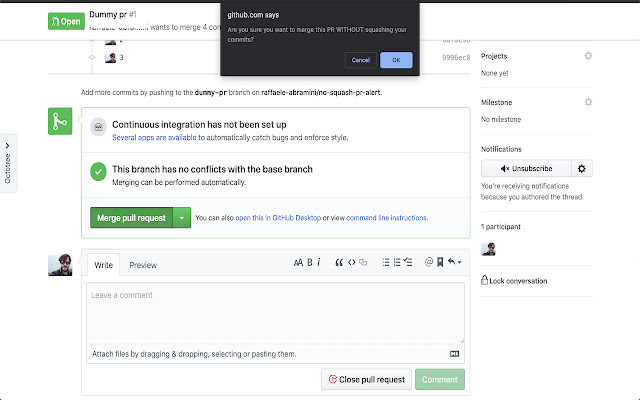Viewport: 640px width, 400px height.
Task: Insert code formatting in the comment
Action: point(351,262)
